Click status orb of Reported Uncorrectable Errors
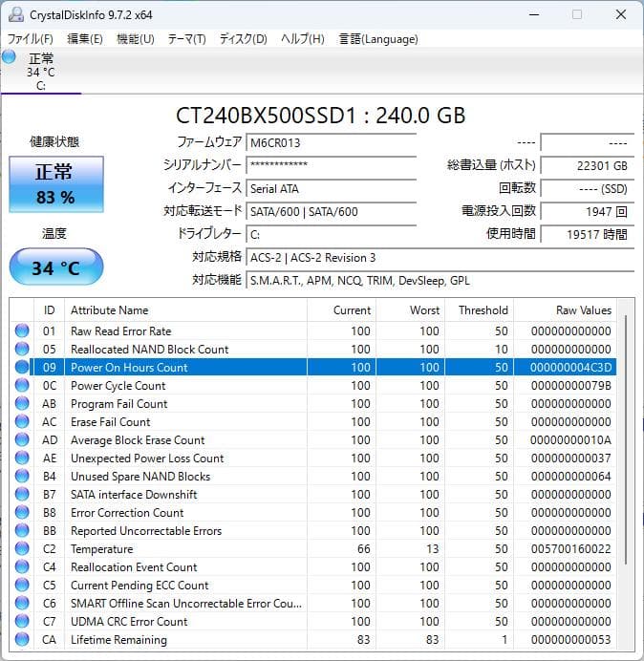 tap(22, 530)
